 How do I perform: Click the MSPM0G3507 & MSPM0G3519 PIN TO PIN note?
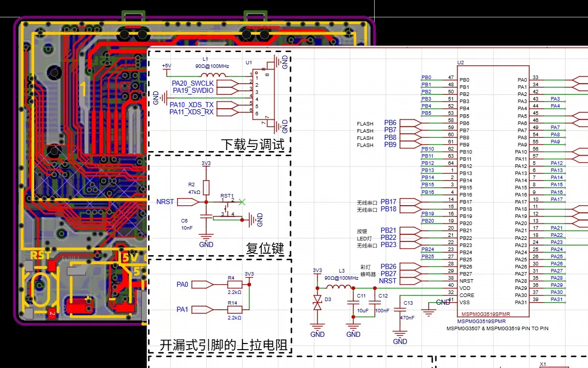point(497,329)
